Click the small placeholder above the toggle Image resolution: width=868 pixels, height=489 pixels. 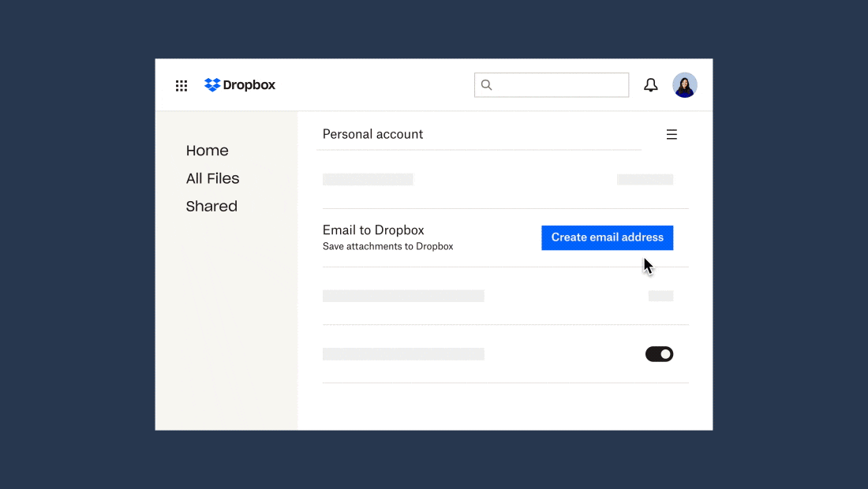660,296
